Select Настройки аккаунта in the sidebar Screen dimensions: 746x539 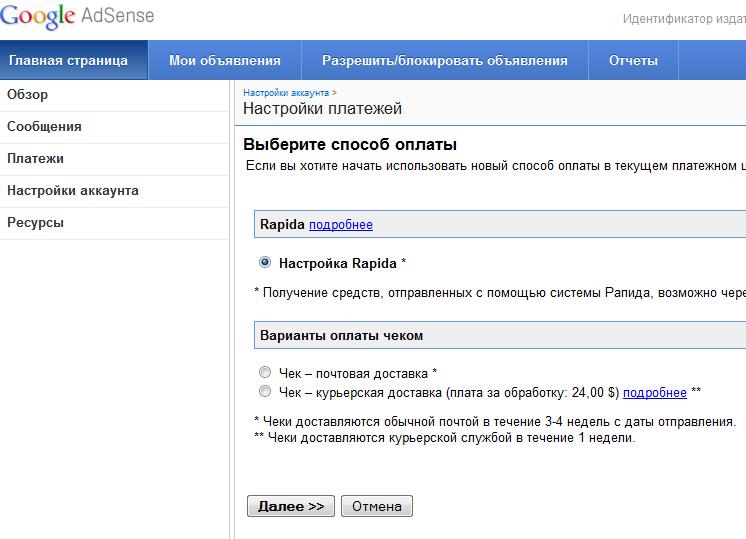tap(72, 191)
